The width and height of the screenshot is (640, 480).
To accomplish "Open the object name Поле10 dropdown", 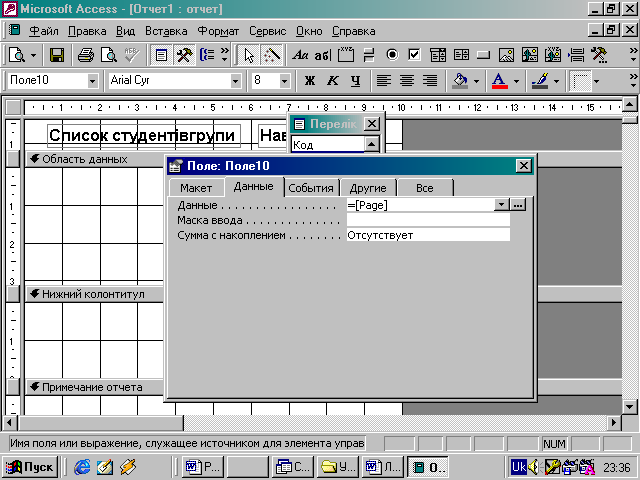I will tap(93, 81).
